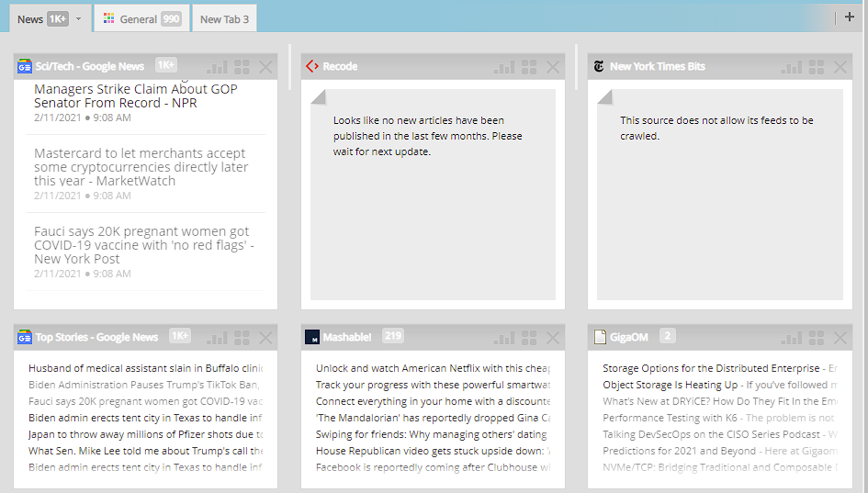Click the colorful apps icon on General tab
This screenshot has width=868, height=493.
pyautogui.click(x=109, y=18)
